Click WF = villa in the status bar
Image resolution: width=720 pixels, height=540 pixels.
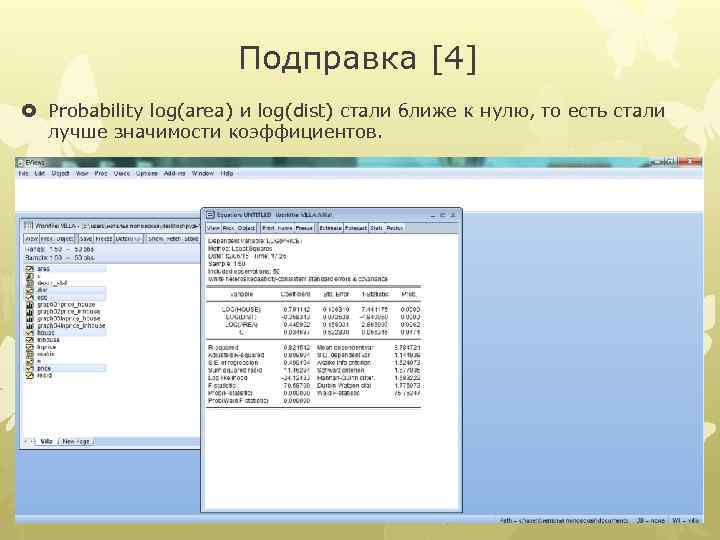tap(685, 521)
